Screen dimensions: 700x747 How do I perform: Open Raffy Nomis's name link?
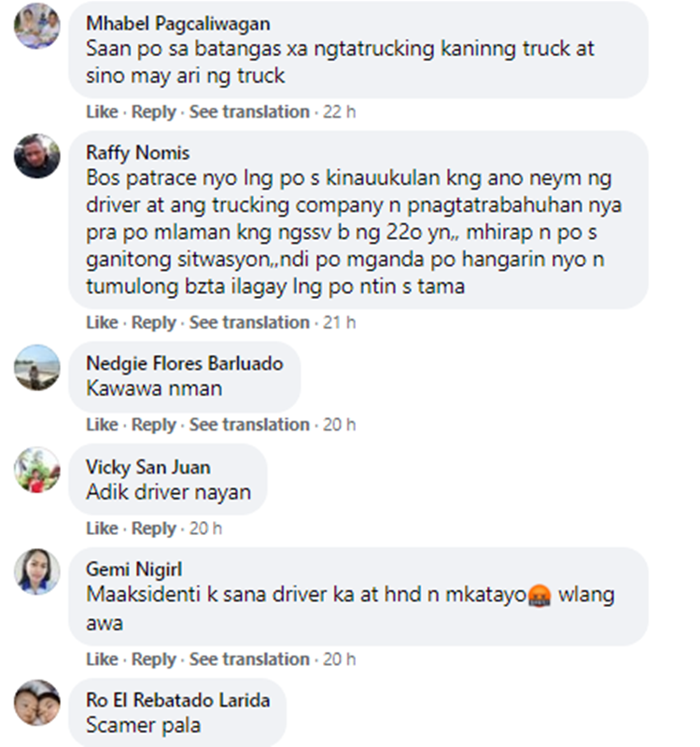point(137,153)
